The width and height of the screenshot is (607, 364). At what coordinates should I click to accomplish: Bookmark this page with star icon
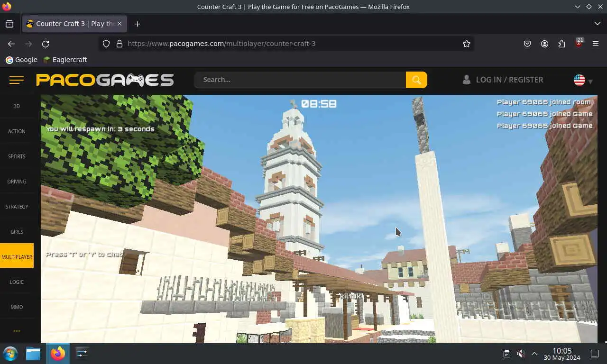click(467, 44)
